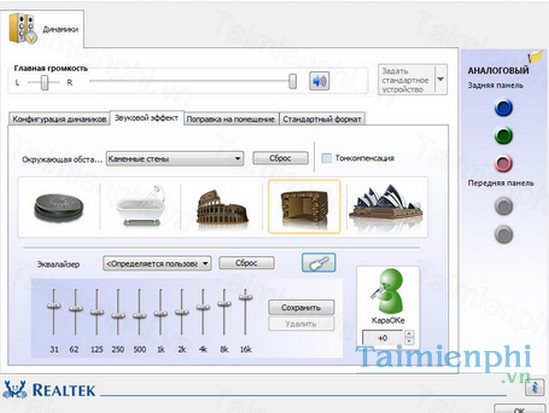Select the Динамики device tab
549x413 pixels.
click(x=42, y=29)
